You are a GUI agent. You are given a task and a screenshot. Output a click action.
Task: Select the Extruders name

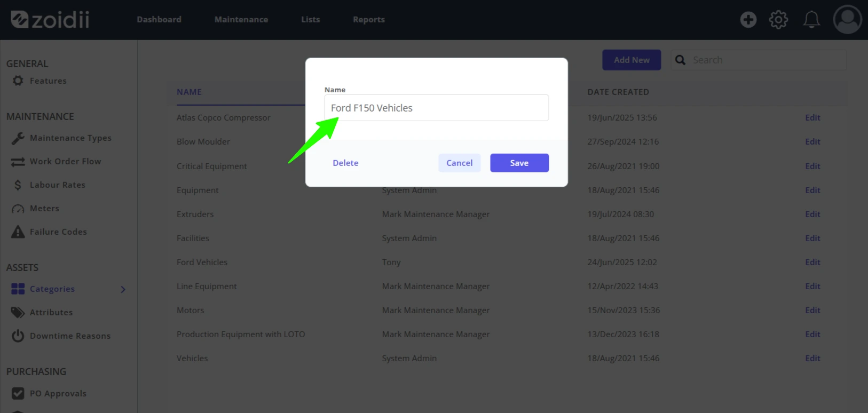click(195, 214)
